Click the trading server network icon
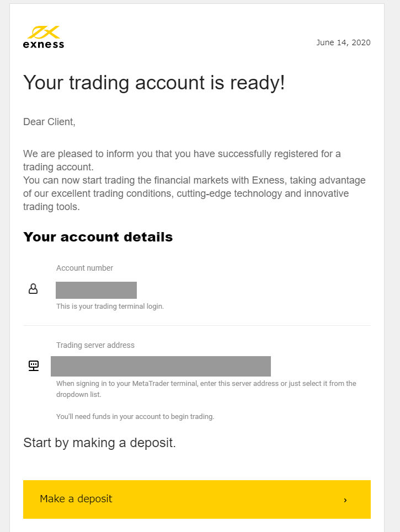400x532 pixels. 34,366
